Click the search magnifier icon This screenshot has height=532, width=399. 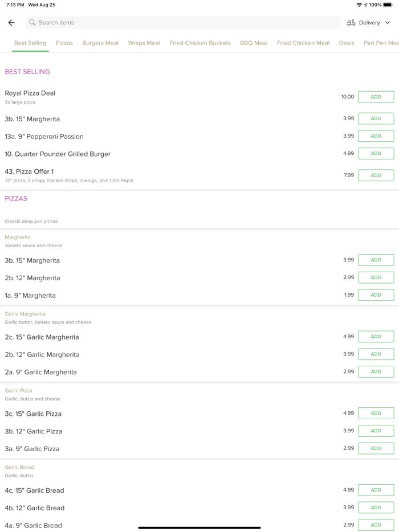(32, 23)
